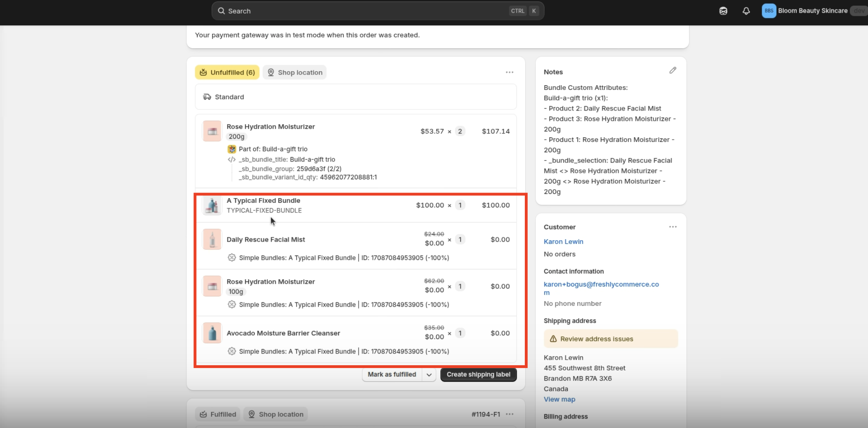Open the A Typical Fixed Bundle product thumbnail

click(x=212, y=205)
